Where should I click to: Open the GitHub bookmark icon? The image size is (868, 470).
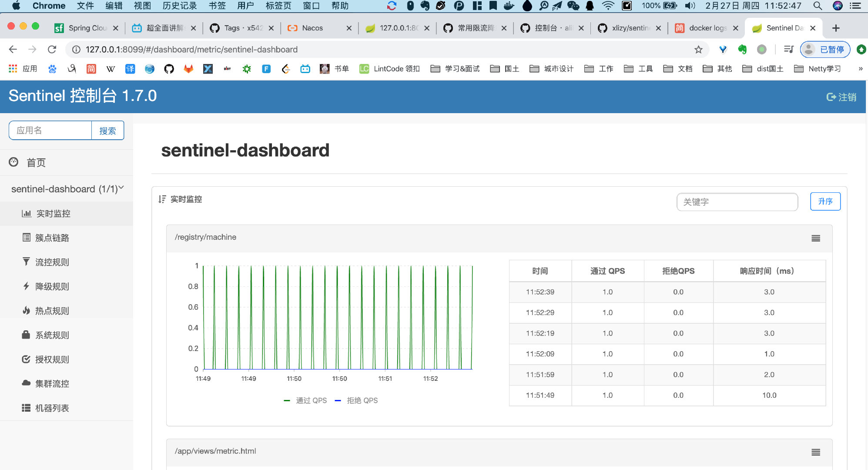click(x=169, y=69)
